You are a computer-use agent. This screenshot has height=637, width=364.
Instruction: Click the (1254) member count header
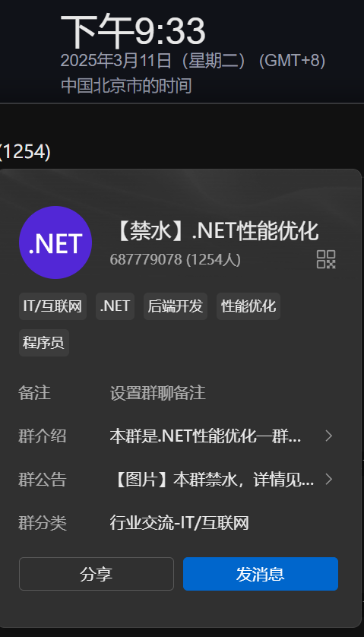point(25,152)
